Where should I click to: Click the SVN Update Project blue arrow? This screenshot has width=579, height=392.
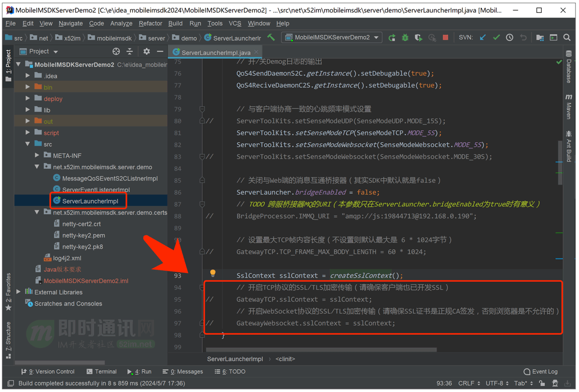[x=483, y=38]
